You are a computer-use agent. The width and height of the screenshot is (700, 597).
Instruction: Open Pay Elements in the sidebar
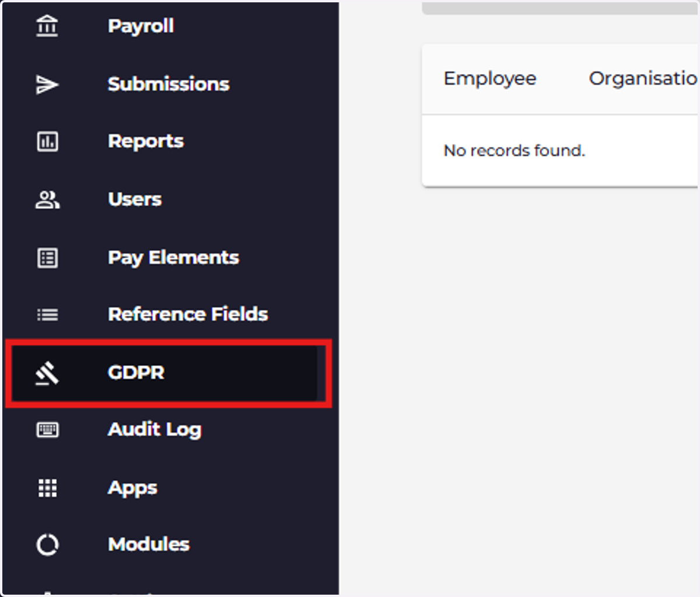[x=173, y=258]
